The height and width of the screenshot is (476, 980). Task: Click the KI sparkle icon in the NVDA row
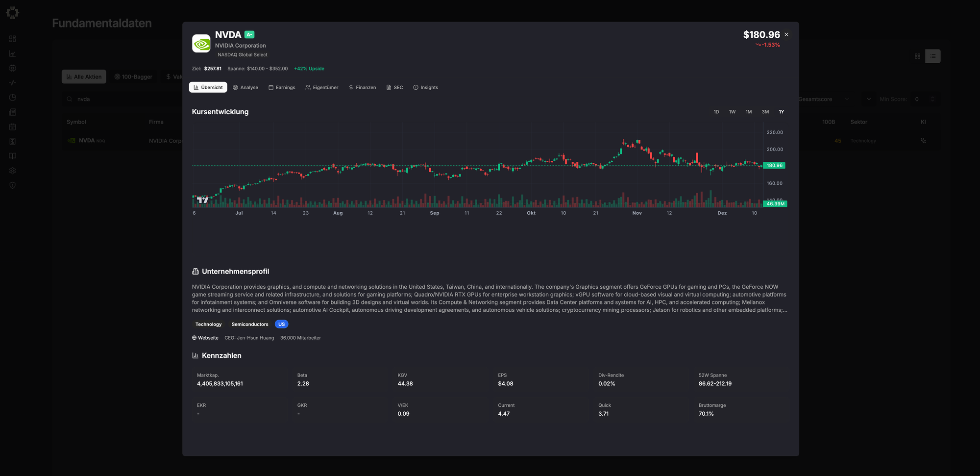(923, 141)
